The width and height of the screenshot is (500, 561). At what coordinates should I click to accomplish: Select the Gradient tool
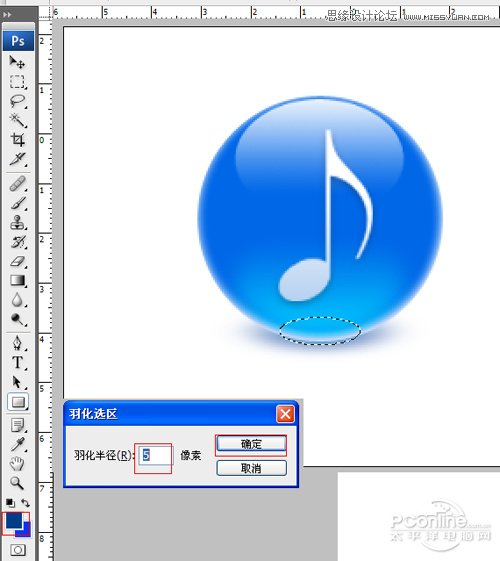(x=17, y=280)
